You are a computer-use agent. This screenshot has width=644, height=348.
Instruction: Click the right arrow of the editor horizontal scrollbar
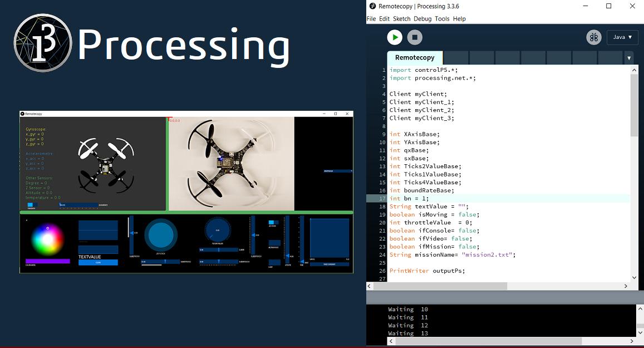[x=626, y=286]
